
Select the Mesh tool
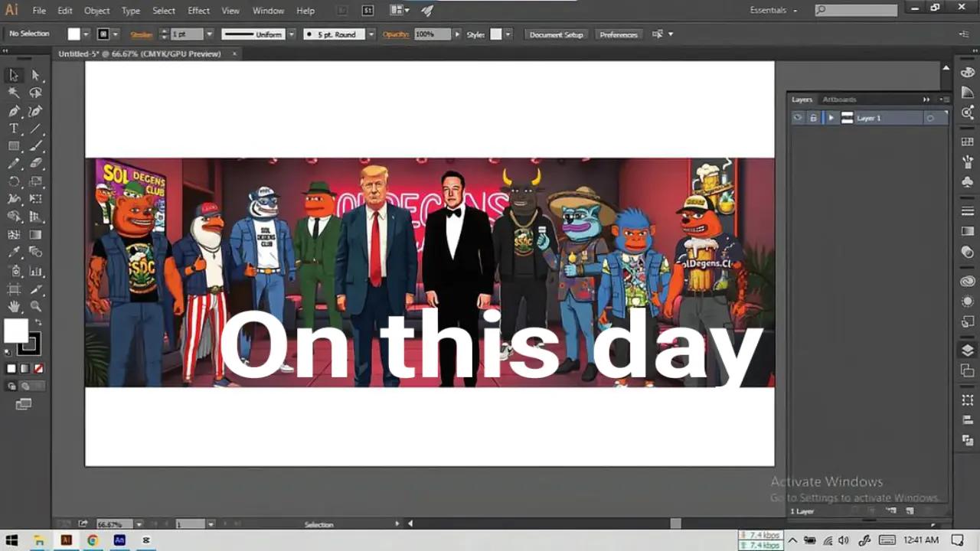[14, 235]
